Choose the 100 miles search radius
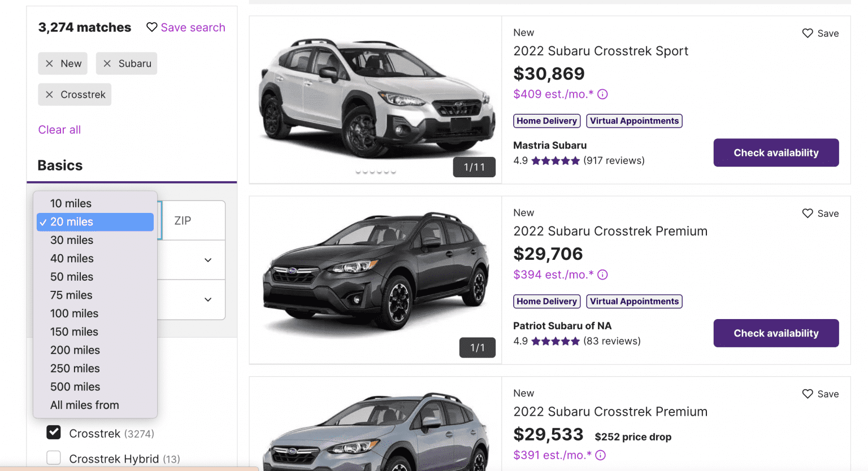 tap(74, 313)
